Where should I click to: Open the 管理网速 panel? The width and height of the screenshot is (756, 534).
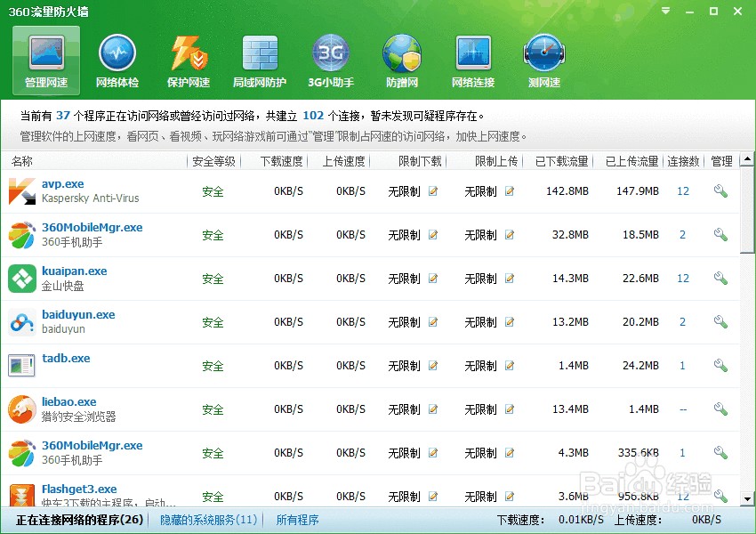(x=45, y=60)
